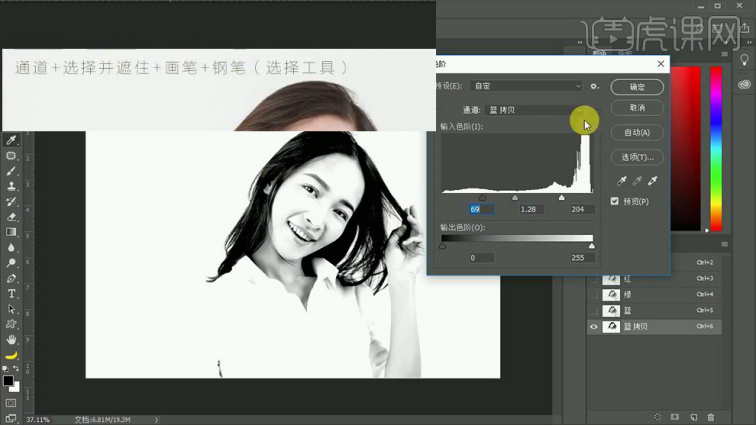Click 确定 to confirm Levels
This screenshot has width=756, height=426.
(637, 87)
